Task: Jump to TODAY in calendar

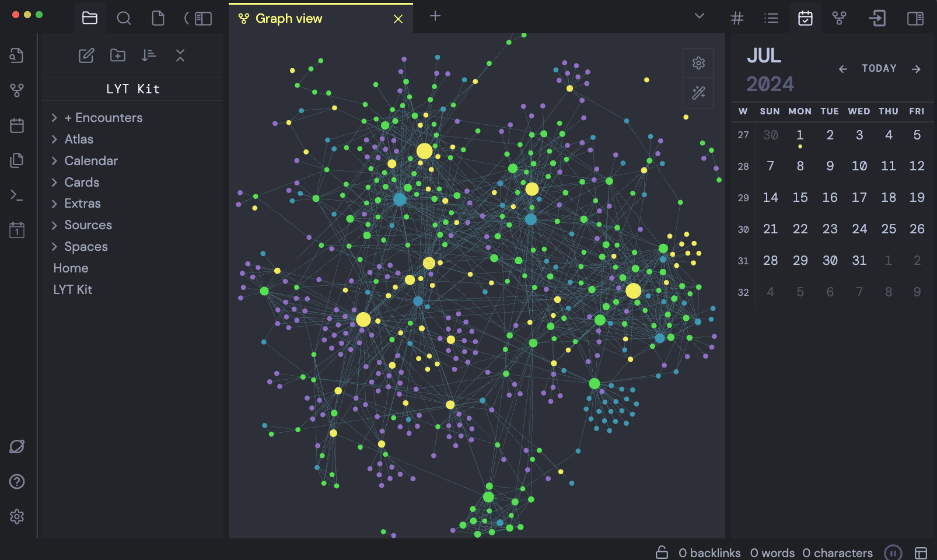Action: pos(879,68)
